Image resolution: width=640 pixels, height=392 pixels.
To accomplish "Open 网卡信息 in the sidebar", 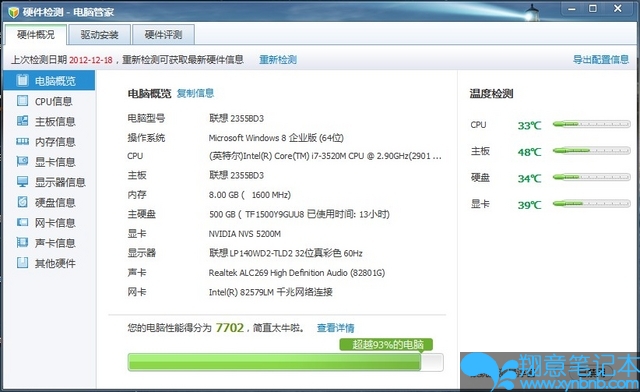I will (x=55, y=223).
